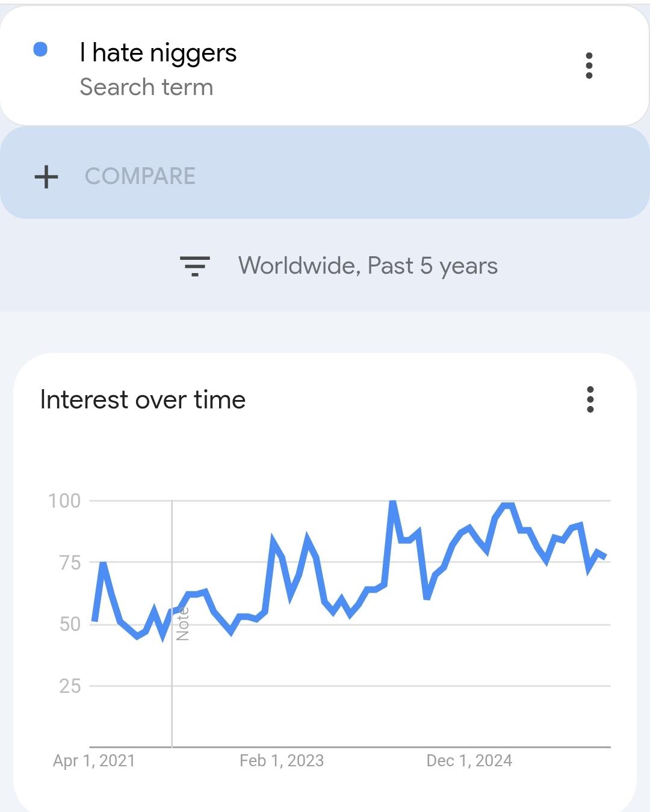Click the plus icon beside COMPARE
650x812 pixels.
click(x=46, y=177)
